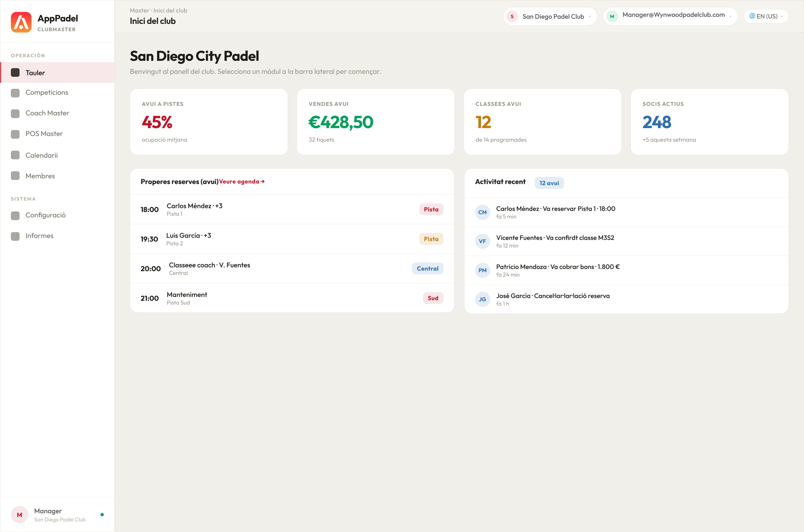The width and height of the screenshot is (804, 532).
Task: Click the AppPadel logo icon
Action: click(21, 22)
